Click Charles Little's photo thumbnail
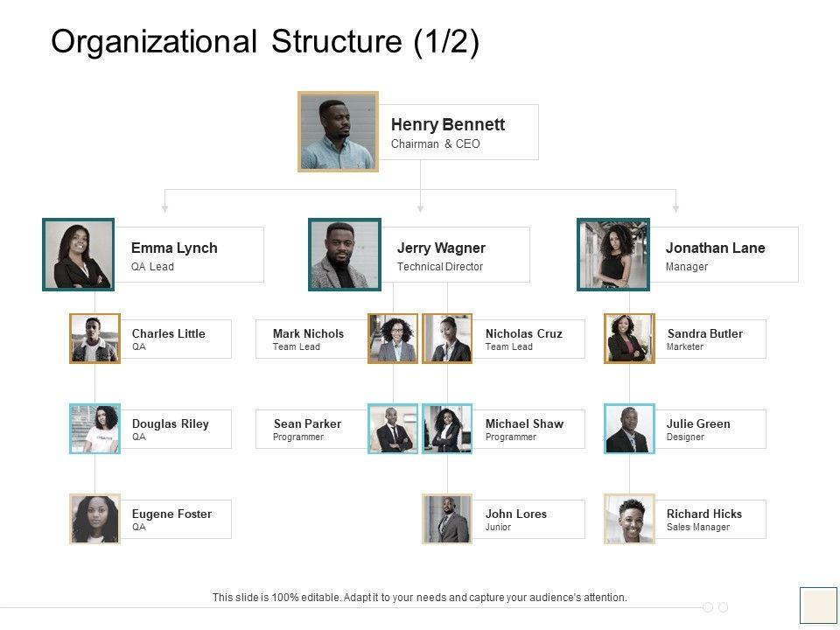Viewport: 840px width, 630px height. (x=94, y=339)
